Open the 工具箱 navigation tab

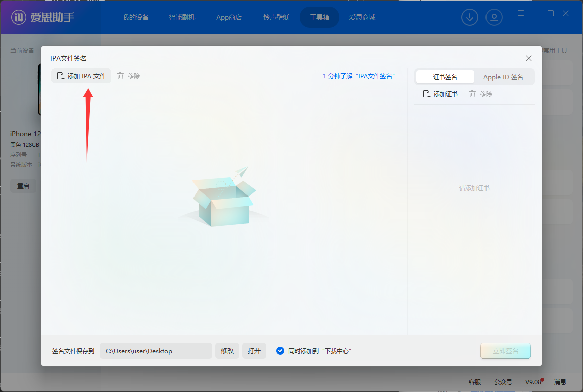pos(319,17)
